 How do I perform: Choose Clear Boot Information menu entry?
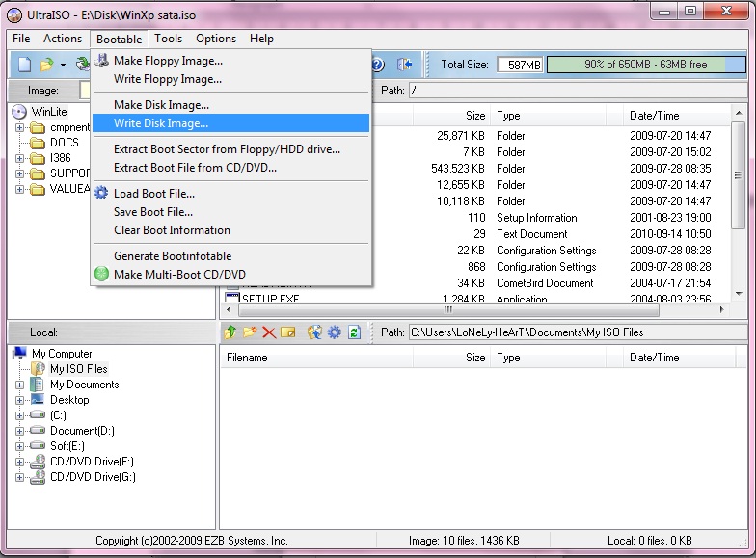[x=230, y=229]
